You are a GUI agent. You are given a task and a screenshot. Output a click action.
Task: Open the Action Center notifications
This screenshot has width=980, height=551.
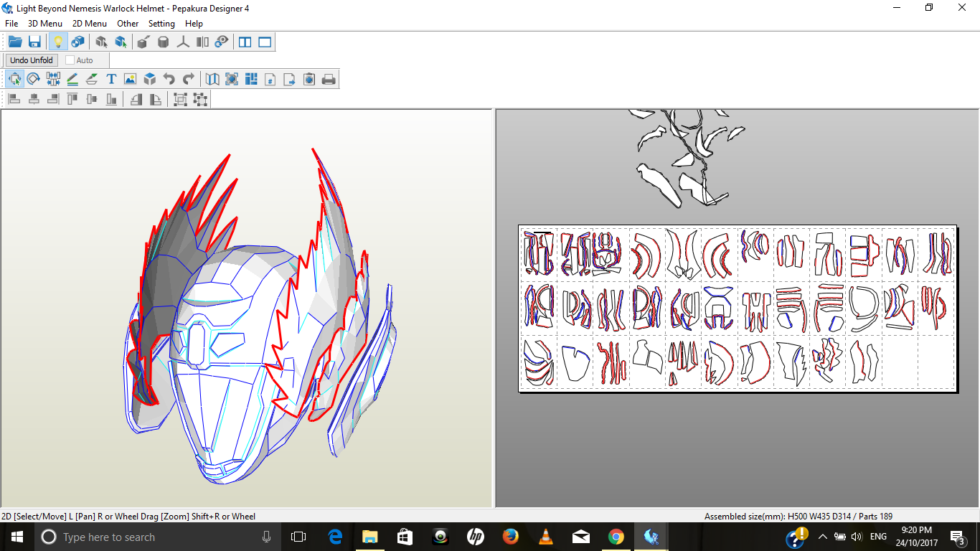958,537
